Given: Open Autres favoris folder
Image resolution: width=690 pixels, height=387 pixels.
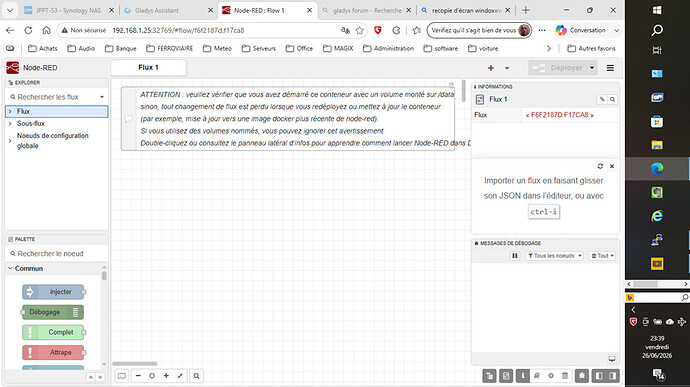Looking at the screenshot, I should 591,48.
